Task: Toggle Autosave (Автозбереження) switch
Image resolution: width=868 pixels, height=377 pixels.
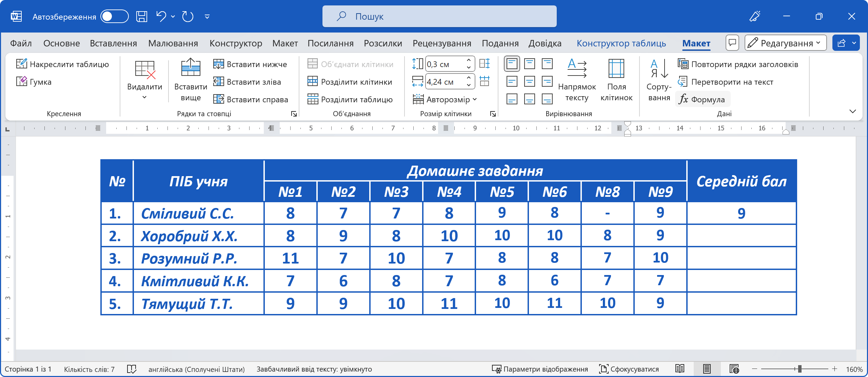Action: [115, 16]
